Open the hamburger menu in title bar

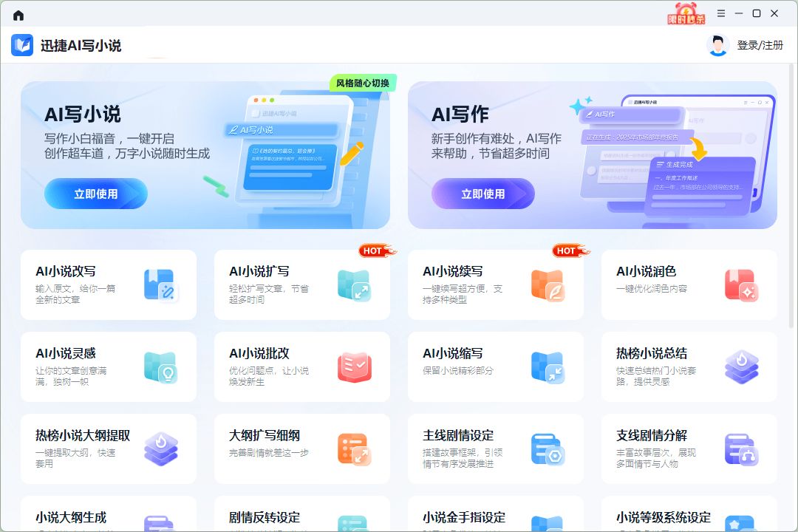pyautogui.click(x=720, y=13)
